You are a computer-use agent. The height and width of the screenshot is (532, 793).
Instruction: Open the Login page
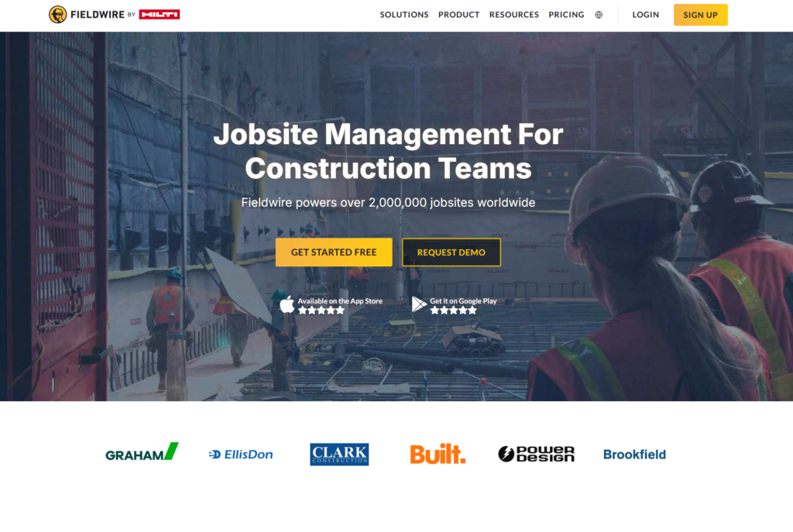(645, 15)
